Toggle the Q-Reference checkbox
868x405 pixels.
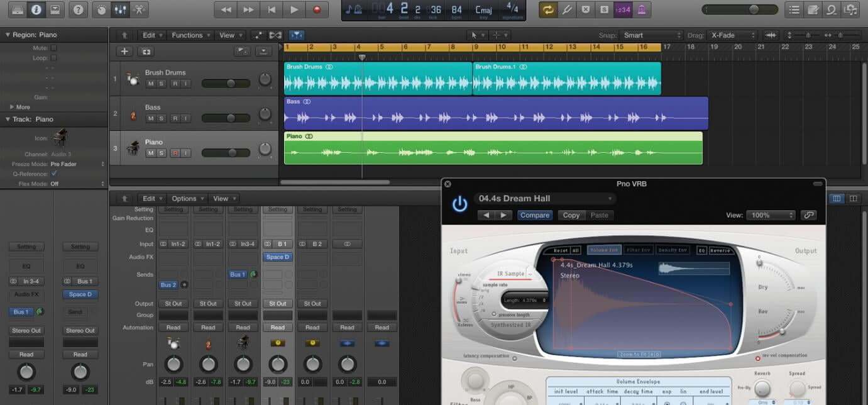(x=54, y=174)
